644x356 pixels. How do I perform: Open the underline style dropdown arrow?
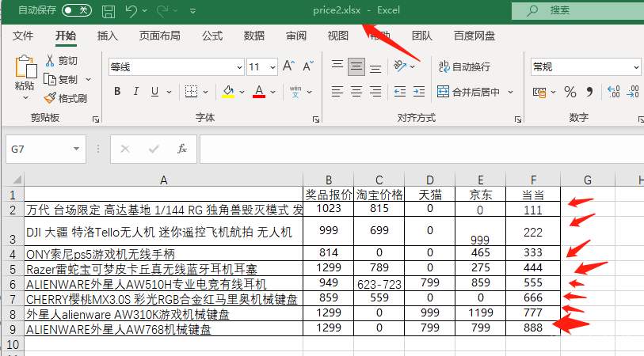(169, 92)
